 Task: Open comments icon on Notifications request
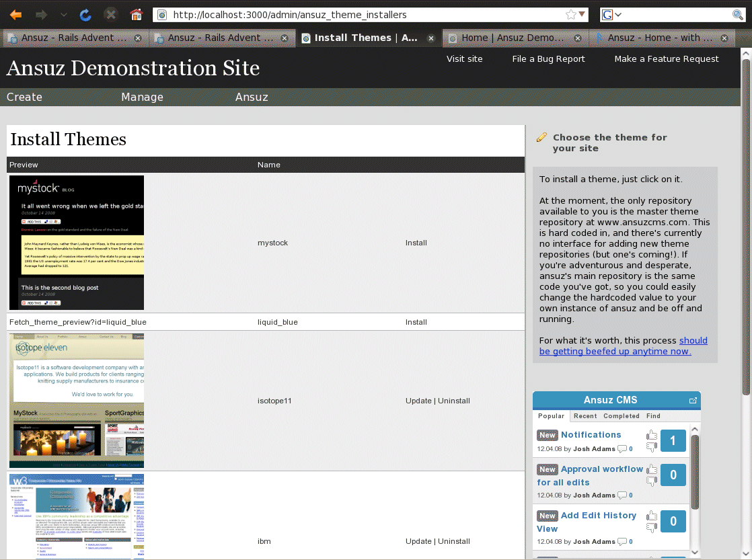[x=622, y=449]
